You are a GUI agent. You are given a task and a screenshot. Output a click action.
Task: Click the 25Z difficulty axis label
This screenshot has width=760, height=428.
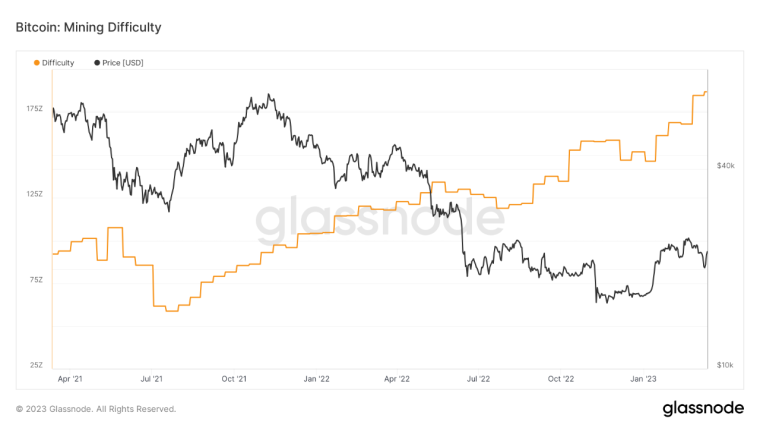36,365
